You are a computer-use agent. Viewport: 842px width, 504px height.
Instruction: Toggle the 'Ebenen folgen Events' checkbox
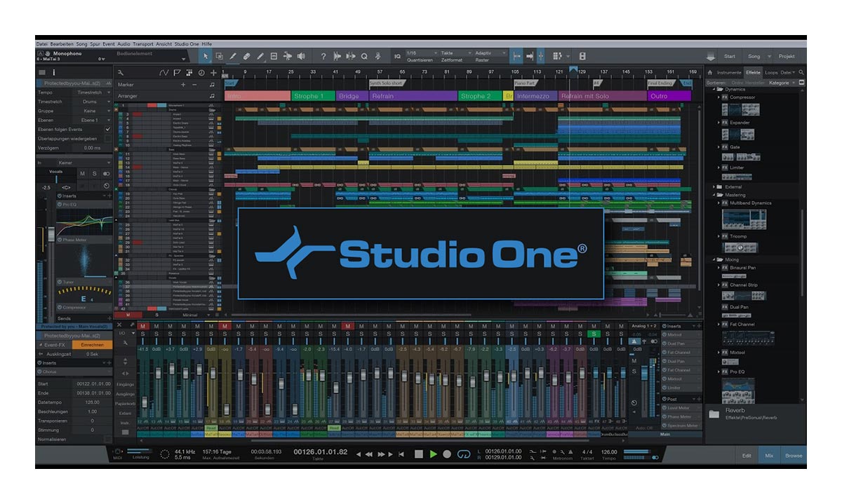(107, 129)
